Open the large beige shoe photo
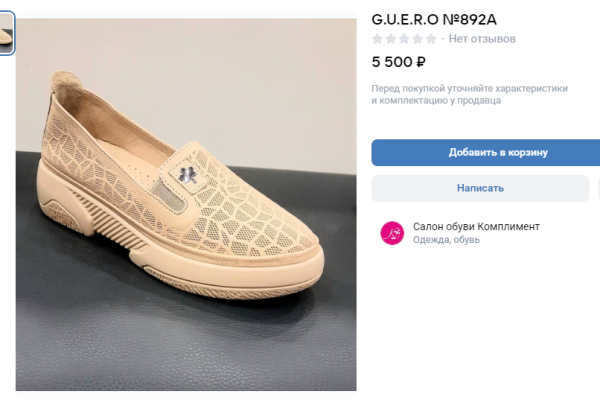 (x=186, y=205)
